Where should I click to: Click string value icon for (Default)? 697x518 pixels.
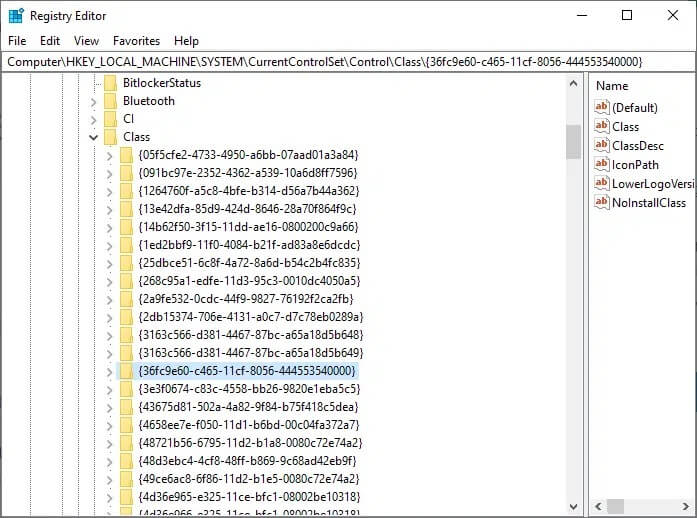tap(601, 107)
